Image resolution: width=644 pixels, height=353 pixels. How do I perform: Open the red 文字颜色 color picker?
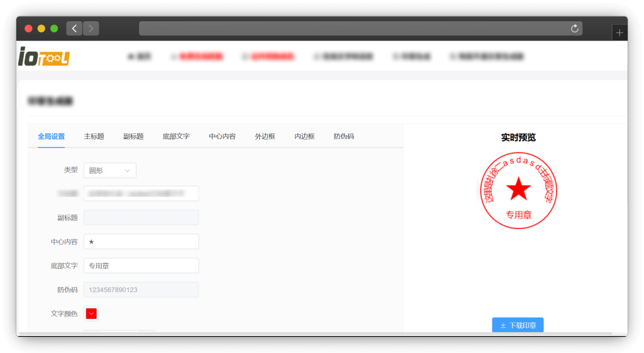[91, 313]
